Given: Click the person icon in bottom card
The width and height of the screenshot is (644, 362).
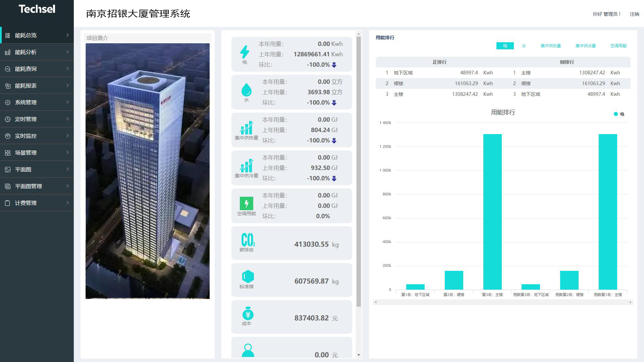Looking at the screenshot, I should [x=248, y=350].
